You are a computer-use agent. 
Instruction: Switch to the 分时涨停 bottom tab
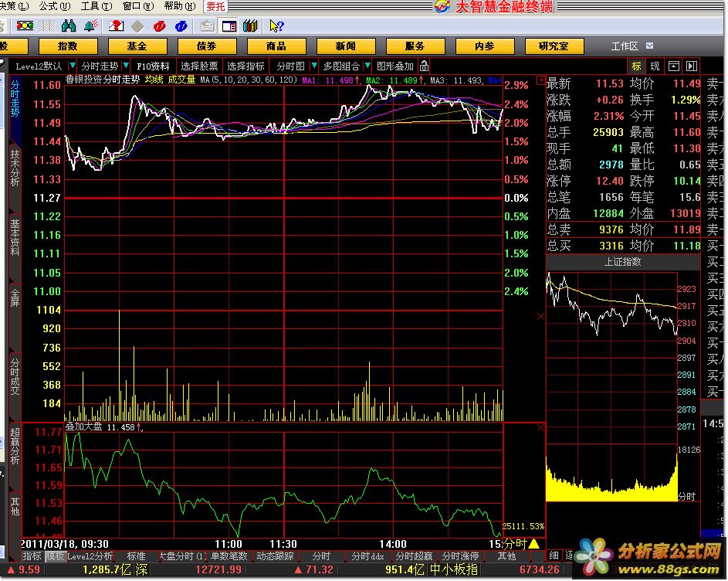[460, 556]
